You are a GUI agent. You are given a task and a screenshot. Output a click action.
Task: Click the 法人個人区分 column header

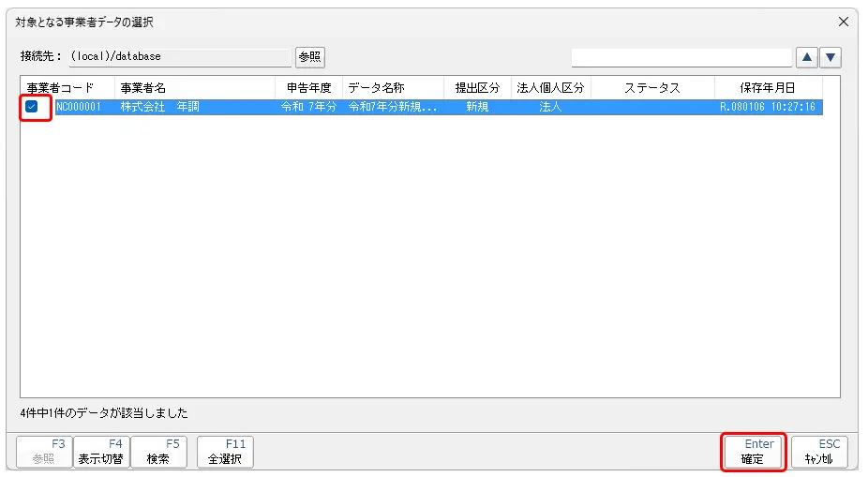coord(550,88)
